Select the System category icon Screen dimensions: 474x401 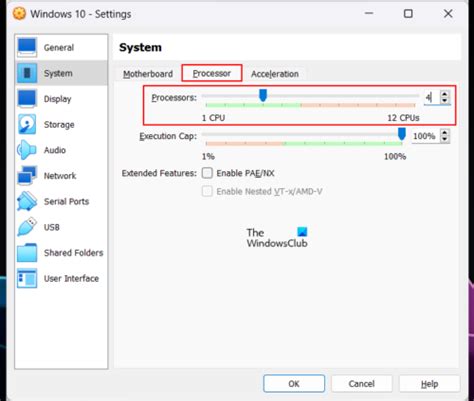coord(27,73)
